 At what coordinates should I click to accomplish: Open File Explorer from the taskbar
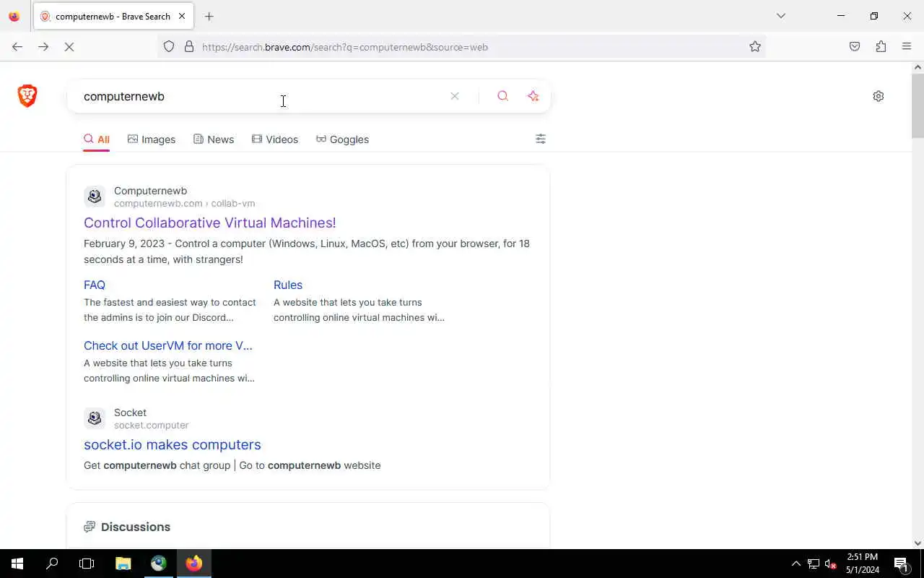(x=123, y=564)
